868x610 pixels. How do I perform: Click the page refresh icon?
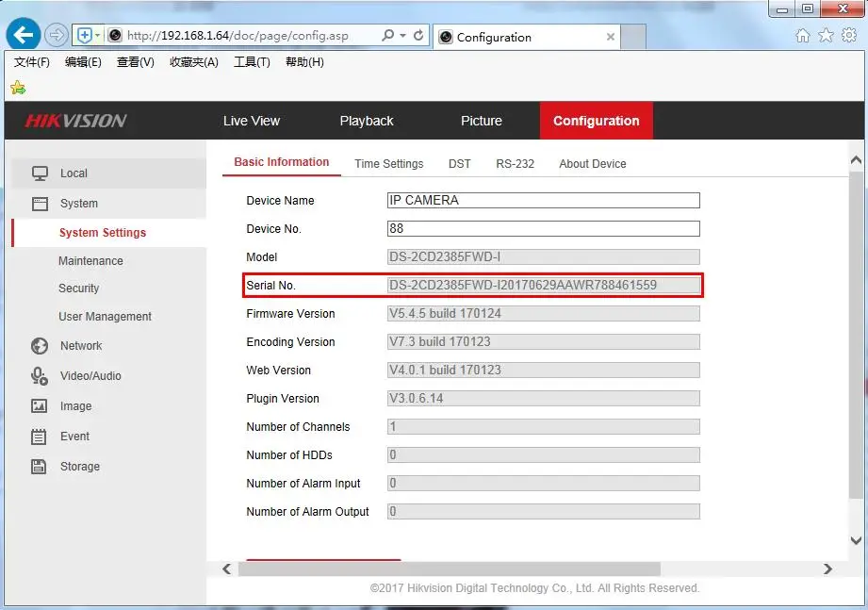pos(418,36)
